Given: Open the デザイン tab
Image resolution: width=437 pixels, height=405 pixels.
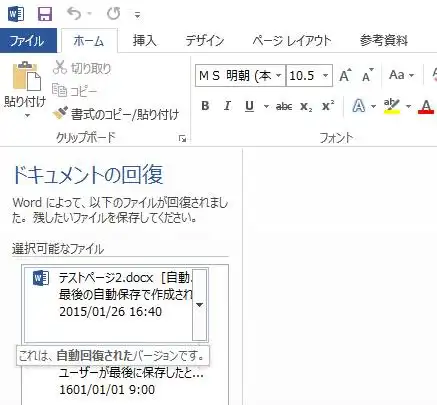Looking at the screenshot, I should 205,41.
